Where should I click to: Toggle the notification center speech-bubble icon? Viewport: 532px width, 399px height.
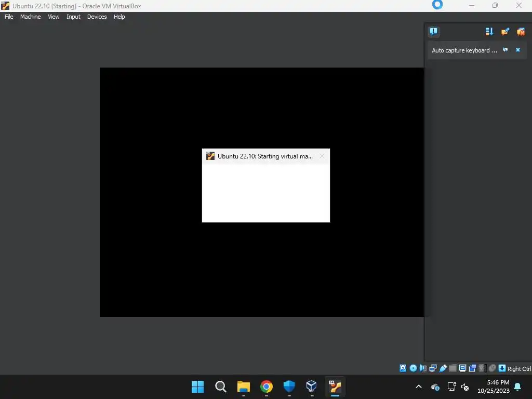(434, 32)
